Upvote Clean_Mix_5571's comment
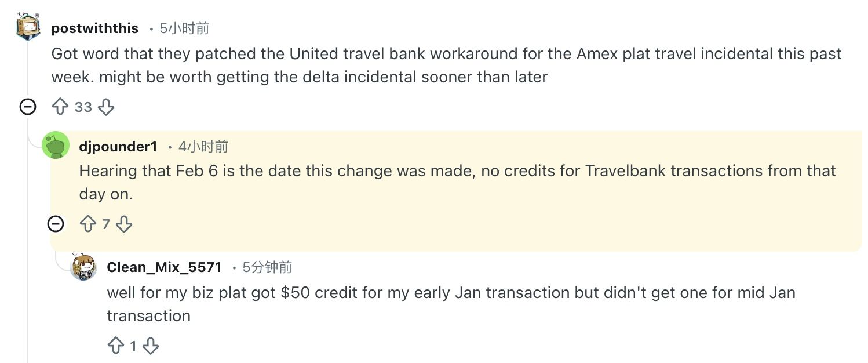This screenshot has height=363, width=868. pyautogui.click(x=116, y=346)
